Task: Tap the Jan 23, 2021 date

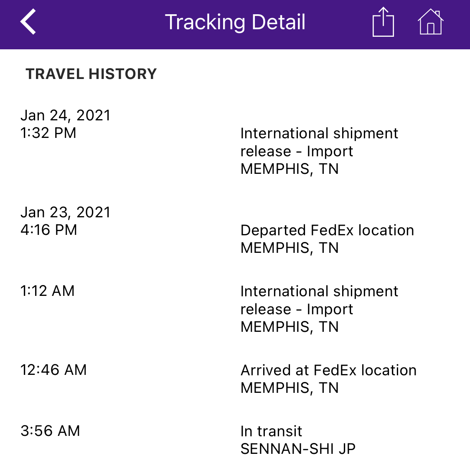Action: coord(66,212)
